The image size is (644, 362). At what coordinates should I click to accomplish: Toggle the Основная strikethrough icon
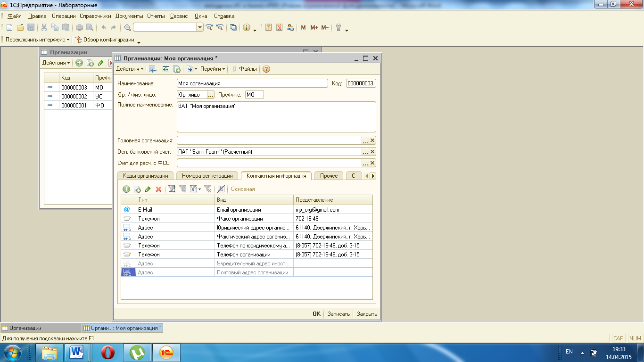pyautogui.click(x=221, y=189)
